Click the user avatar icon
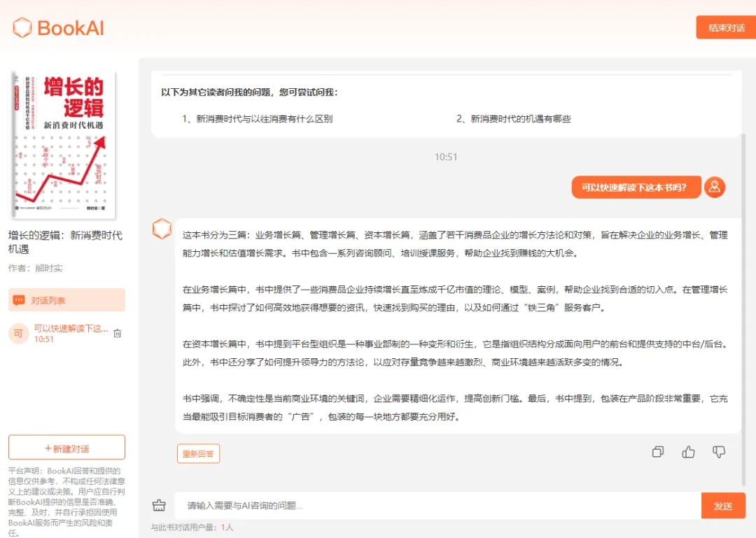The height and width of the screenshot is (538, 756). (714, 187)
